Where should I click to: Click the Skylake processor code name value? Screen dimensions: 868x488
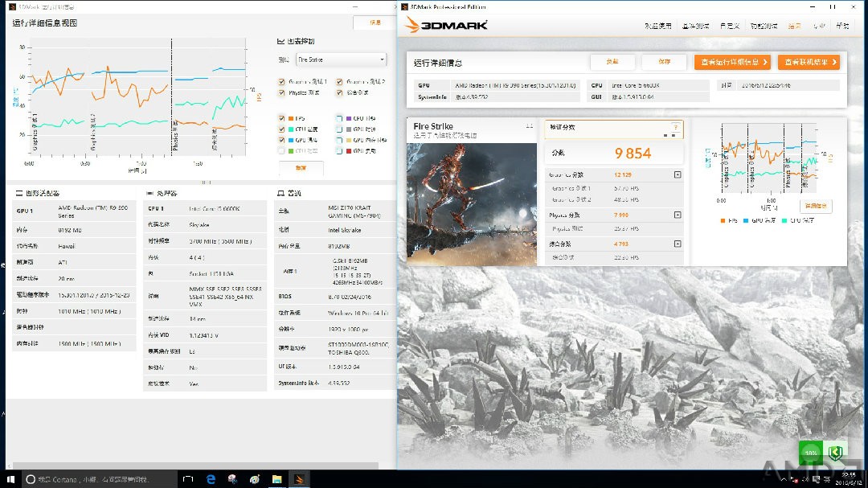(x=199, y=225)
